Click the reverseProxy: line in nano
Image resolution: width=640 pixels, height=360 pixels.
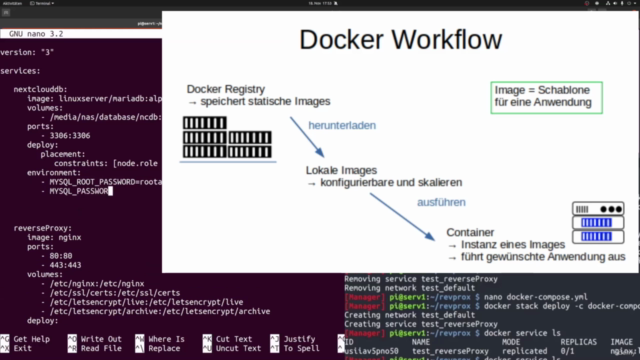[x=42, y=228]
